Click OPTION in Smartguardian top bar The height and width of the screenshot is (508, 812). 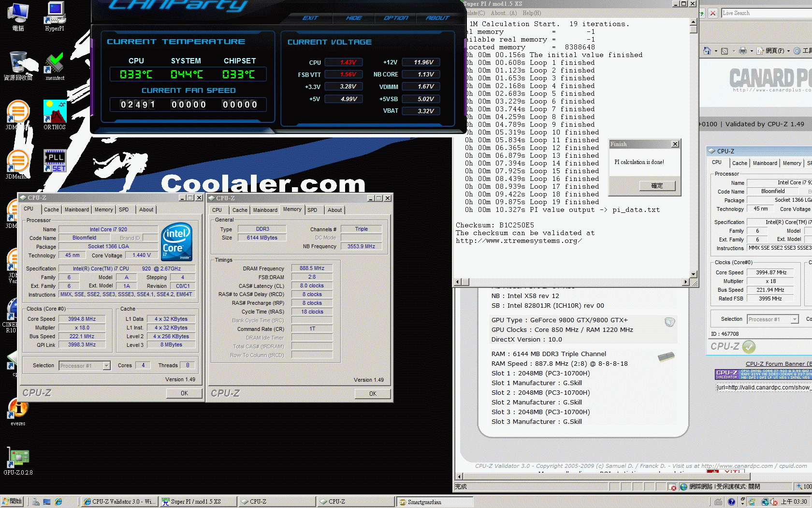tap(396, 18)
